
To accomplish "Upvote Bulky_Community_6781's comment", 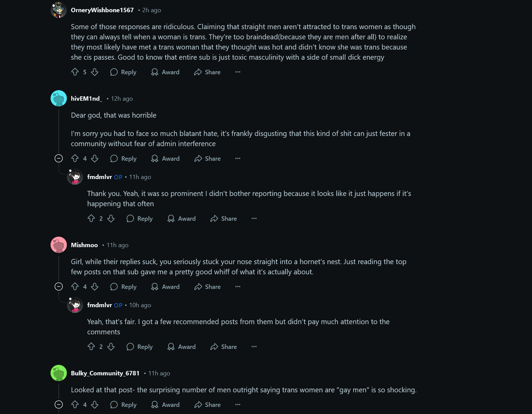I will click(x=75, y=405).
